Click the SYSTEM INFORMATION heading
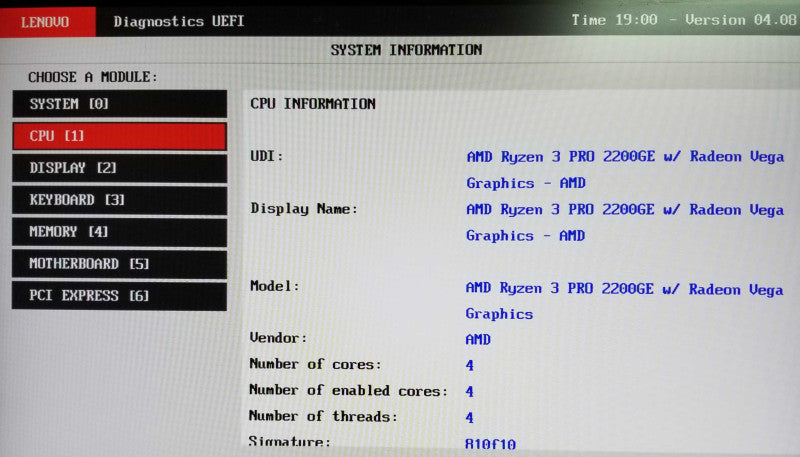The image size is (800, 457). (x=406, y=50)
